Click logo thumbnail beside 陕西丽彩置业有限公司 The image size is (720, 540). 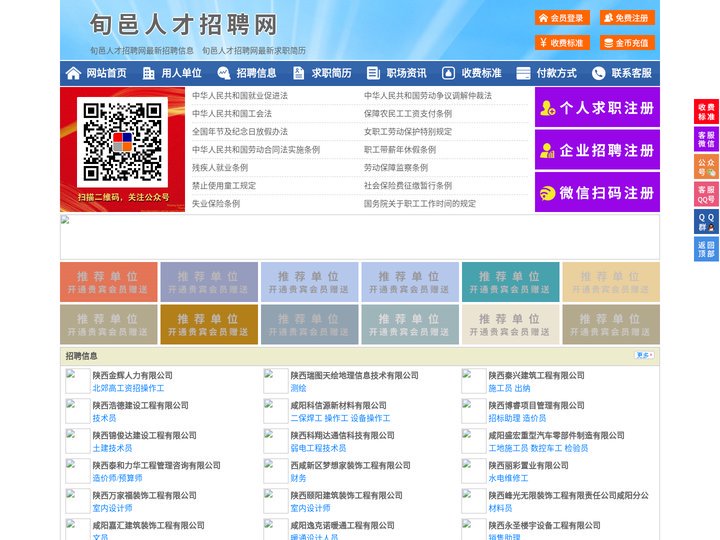pyautogui.click(x=474, y=471)
